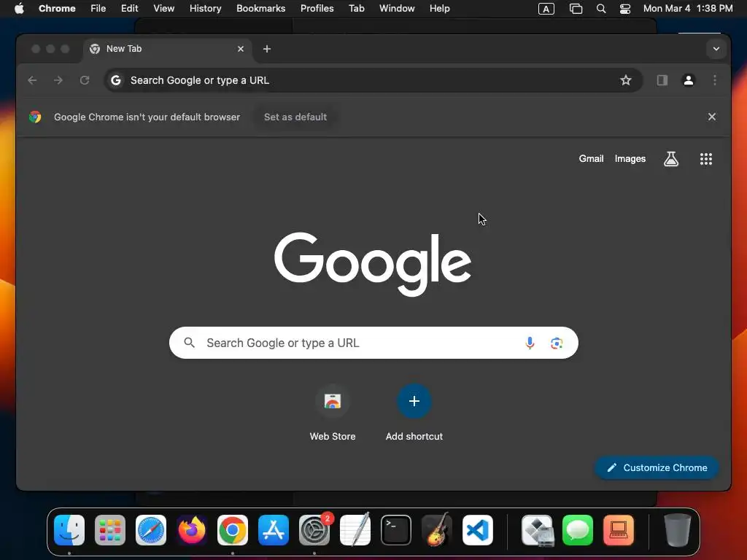Screen dimensions: 747x560
Task: Open a new tab with plus button
Action: point(267,49)
